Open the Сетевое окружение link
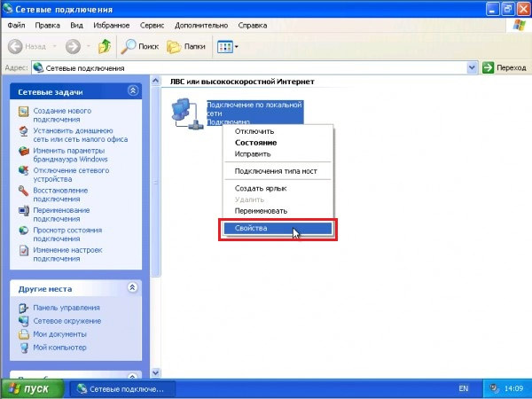532x399 pixels. coord(66,321)
